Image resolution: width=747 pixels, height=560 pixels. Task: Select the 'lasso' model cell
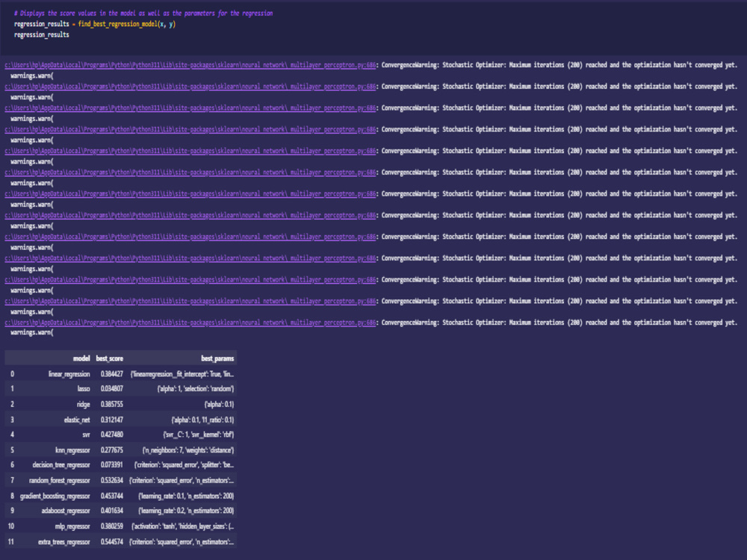(x=84, y=389)
